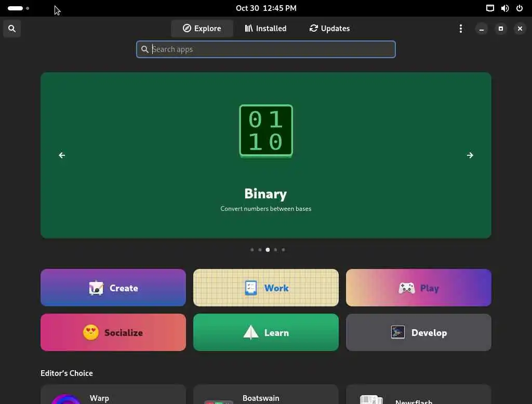The height and width of the screenshot is (404, 532).
Task: Open the volume icon in top bar
Action: pyautogui.click(x=505, y=8)
